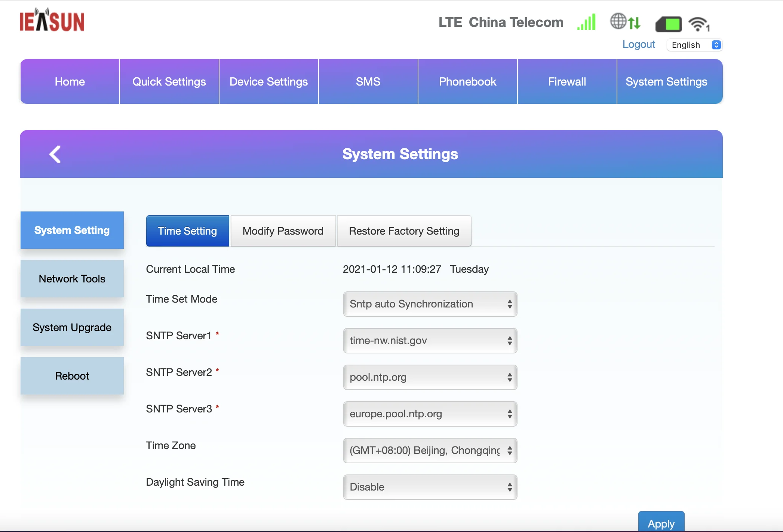
Task: Click the Current Local Time input field
Action: click(x=416, y=269)
